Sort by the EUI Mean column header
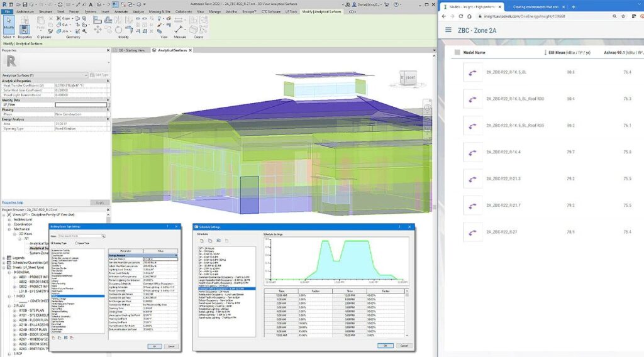This screenshot has height=357, width=644. click(x=567, y=53)
